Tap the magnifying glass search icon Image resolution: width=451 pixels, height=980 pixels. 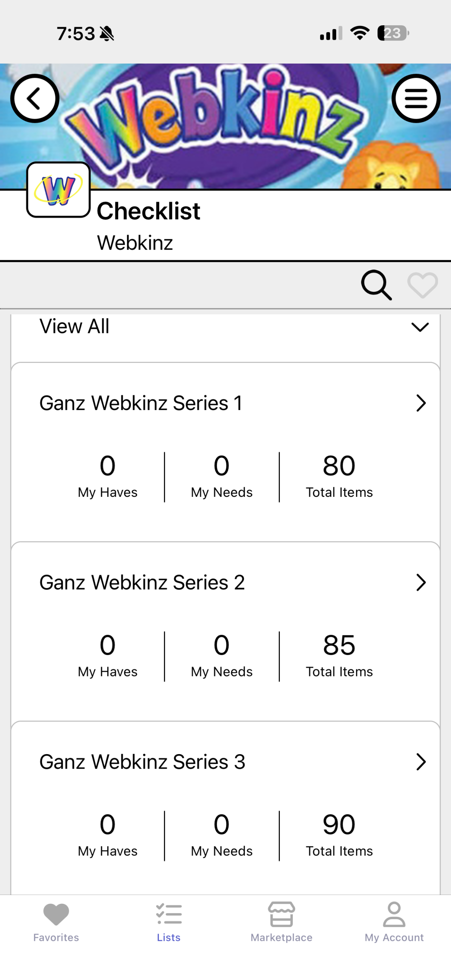(x=376, y=285)
